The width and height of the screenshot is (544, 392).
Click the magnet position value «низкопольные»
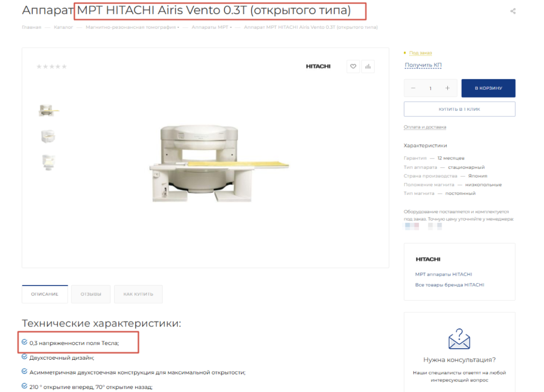(483, 185)
